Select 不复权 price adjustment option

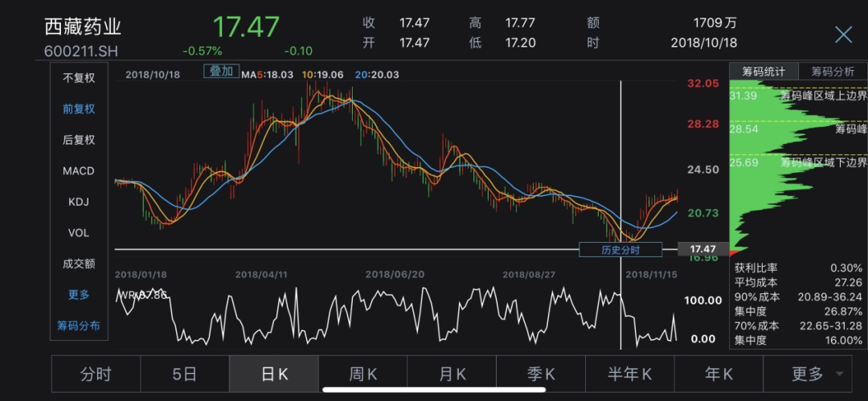(x=79, y=78)
